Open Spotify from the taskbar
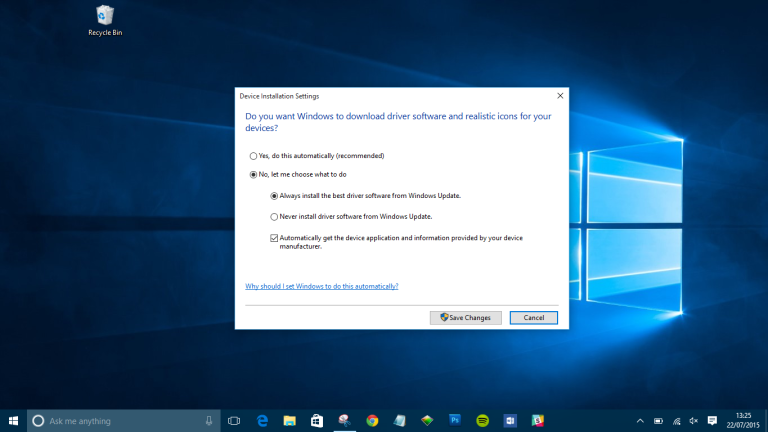Screen dimensions: 768x432 482,421
